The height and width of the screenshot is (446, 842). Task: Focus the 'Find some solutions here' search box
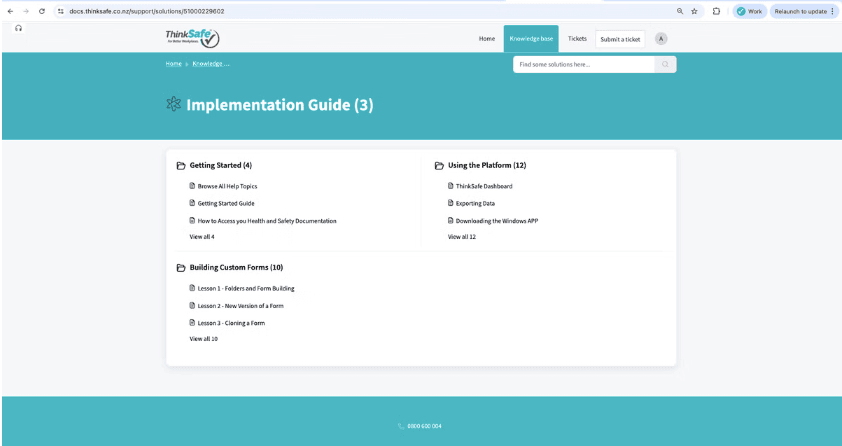[x=584, y=64]
